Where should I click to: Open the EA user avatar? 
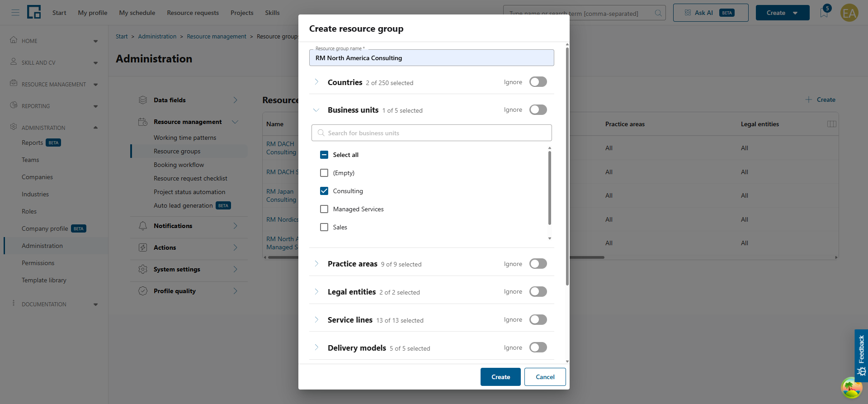click(x=849, y=13)
